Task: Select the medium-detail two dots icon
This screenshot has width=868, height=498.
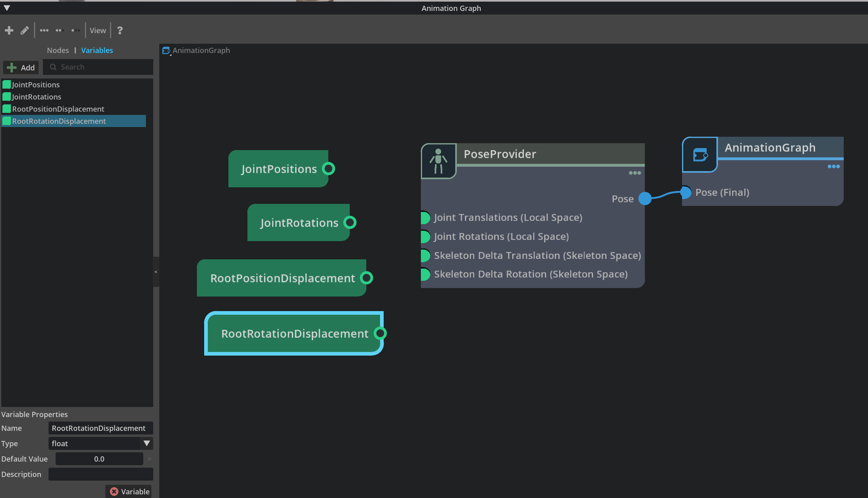Action: click(x=60, y=30)
